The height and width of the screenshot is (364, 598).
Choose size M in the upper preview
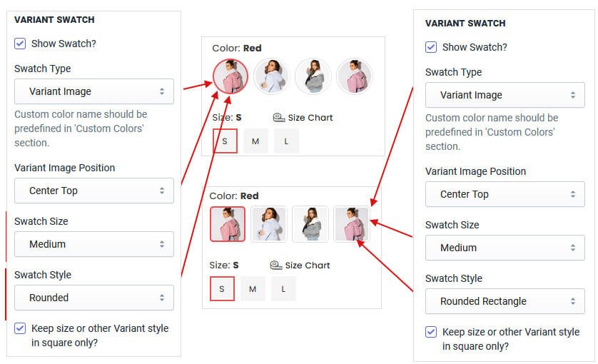point(255,141)
